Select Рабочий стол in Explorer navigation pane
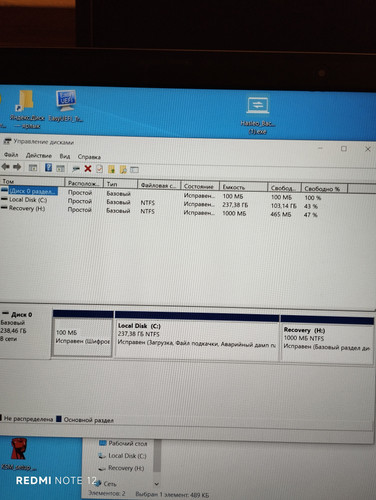This screenshot has width=376, height=500. click(x=123, y=444)
